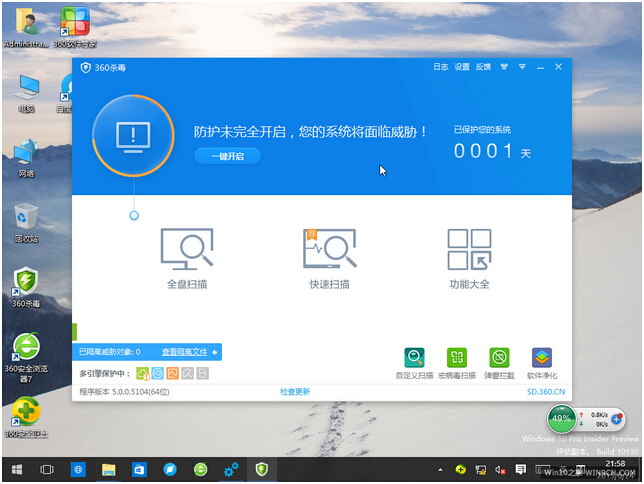This screenshot has width=644, height=484.
Task: Open 设置 settings menu item
Action: click(462, 67)
